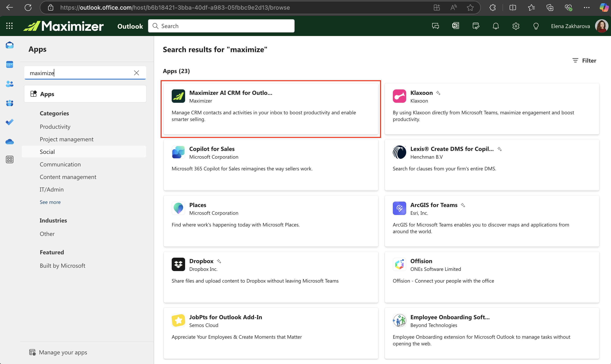Open Filter options
The height and width of the screenshot is (364, 611).
(x=584, y=60)
